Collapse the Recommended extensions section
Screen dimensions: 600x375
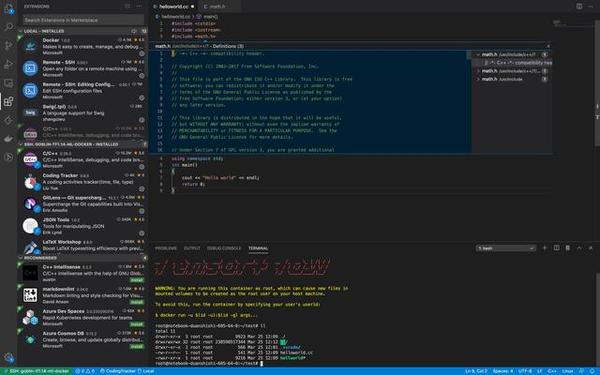(21, 258)
